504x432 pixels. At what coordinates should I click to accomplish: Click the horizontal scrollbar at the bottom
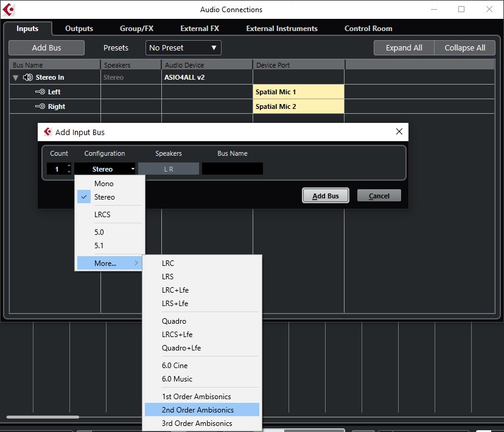pyautogui.click(x=43, y=417)
